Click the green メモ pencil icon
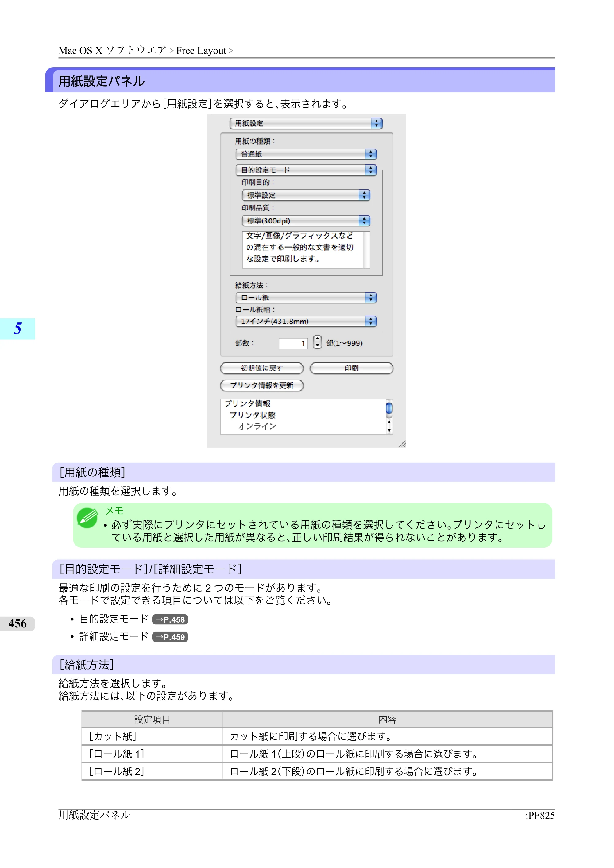 point(87,518)
